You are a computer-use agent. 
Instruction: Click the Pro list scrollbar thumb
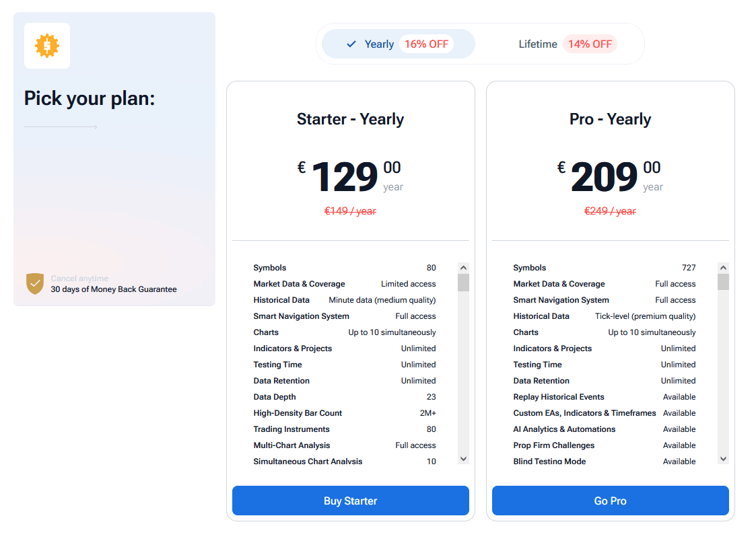723,282
